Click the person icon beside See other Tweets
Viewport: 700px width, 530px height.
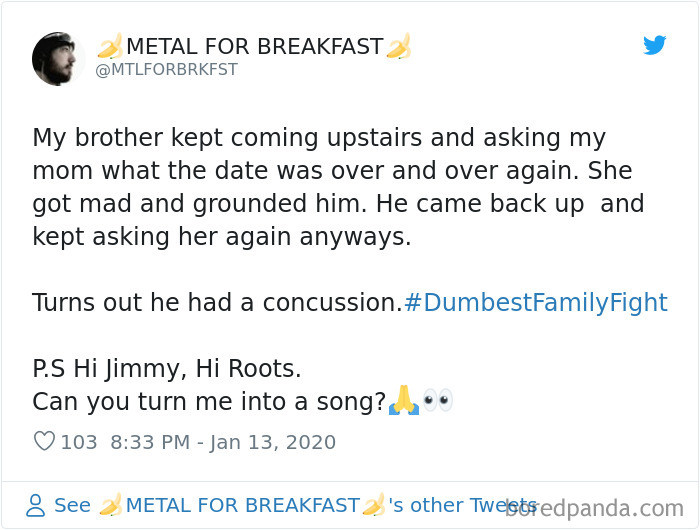click(36, 505)
